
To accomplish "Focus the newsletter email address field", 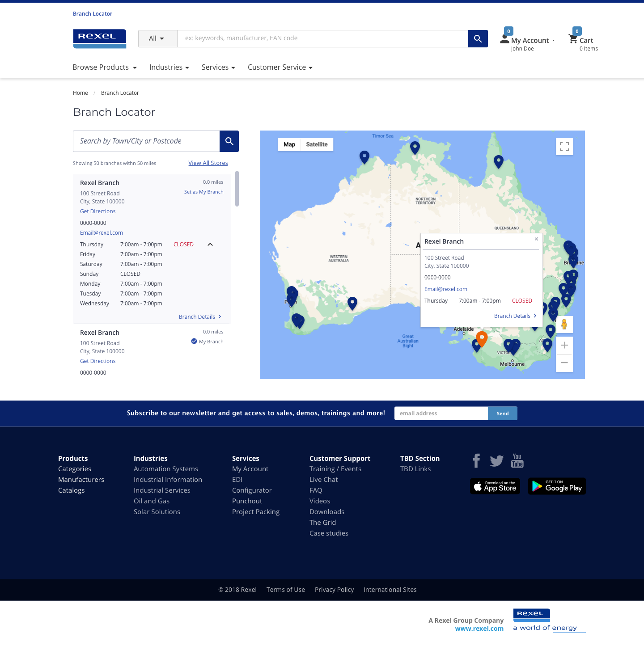I will tap(441, 414).
